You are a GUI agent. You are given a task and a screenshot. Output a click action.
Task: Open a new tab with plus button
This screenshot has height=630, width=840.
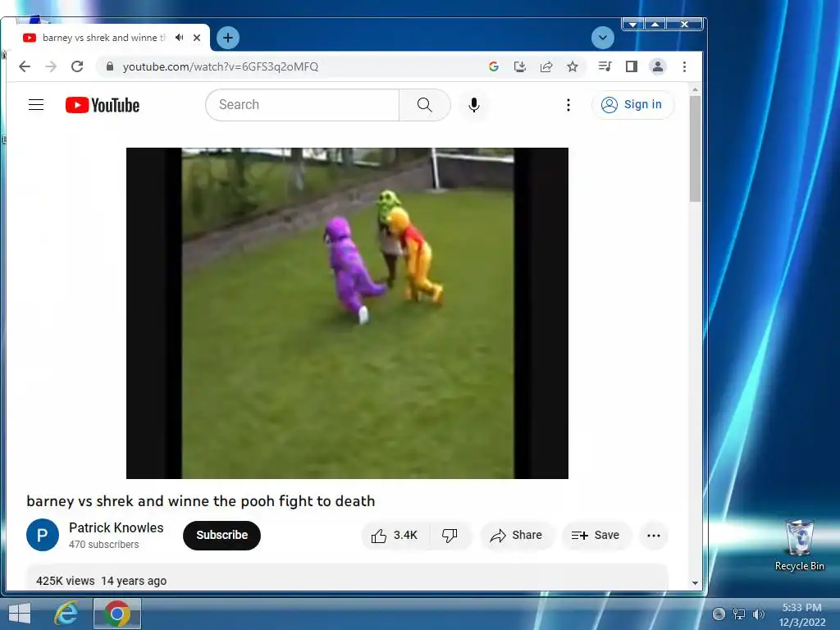tap(228, 38)
